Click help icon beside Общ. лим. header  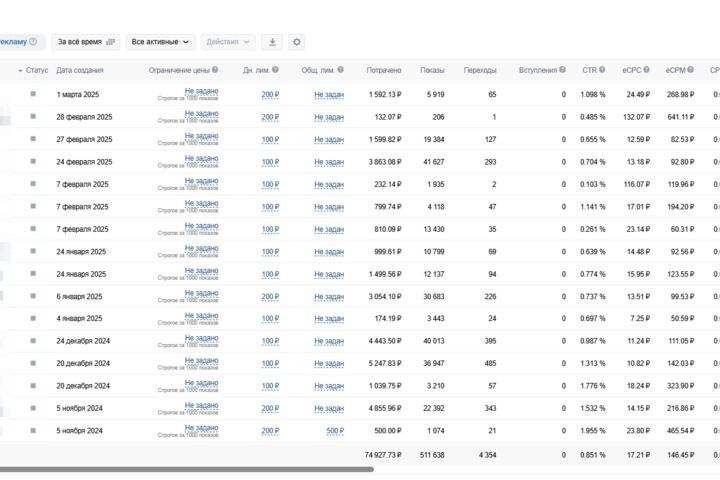(x=340, y=70)
